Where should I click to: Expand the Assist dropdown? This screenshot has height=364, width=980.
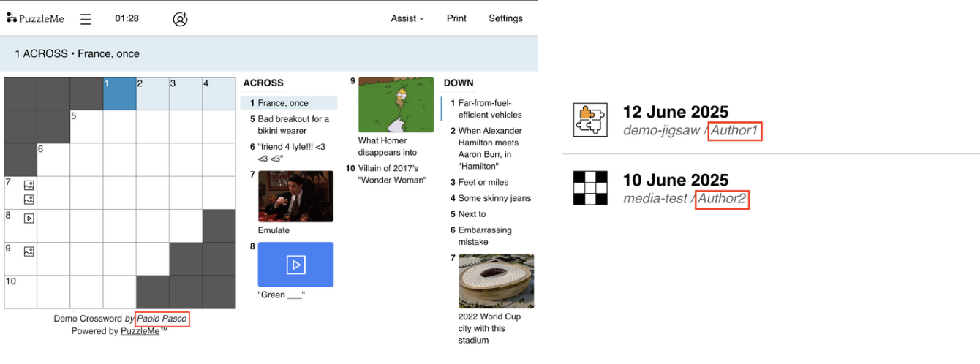pos(407,18)
